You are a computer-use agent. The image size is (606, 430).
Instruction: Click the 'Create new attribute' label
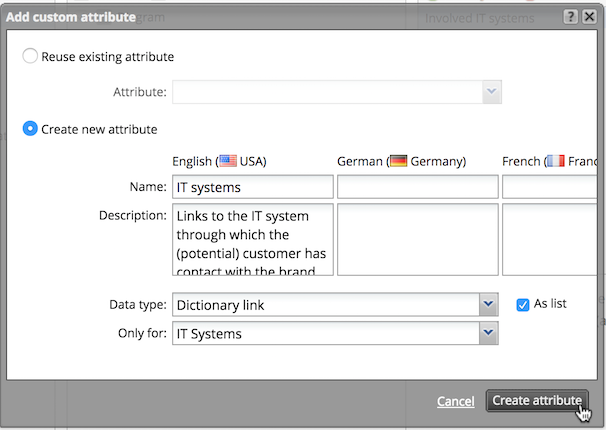click(x=99, y=129)
